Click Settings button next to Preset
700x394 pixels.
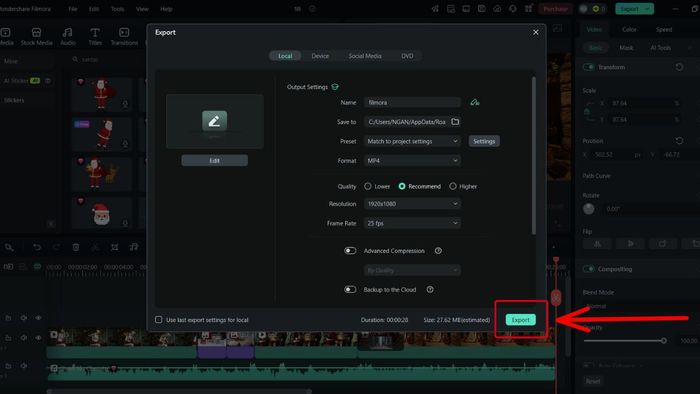point(484,141)
